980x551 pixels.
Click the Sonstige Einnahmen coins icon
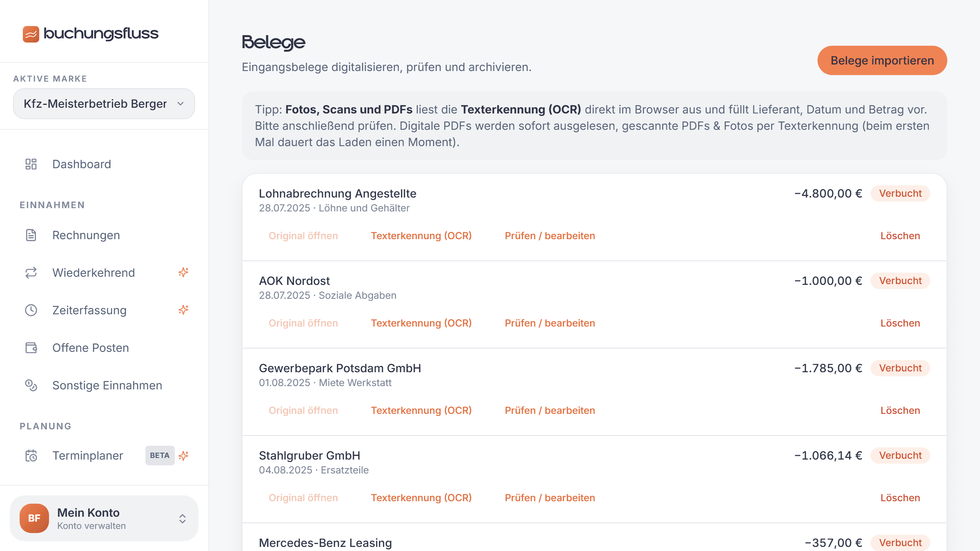31,385
